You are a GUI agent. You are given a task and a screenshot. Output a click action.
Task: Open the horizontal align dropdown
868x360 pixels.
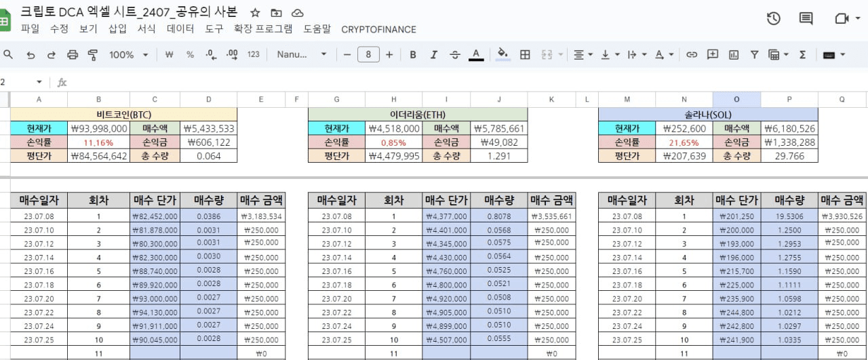pyautogui.click(x=583, y=55)
